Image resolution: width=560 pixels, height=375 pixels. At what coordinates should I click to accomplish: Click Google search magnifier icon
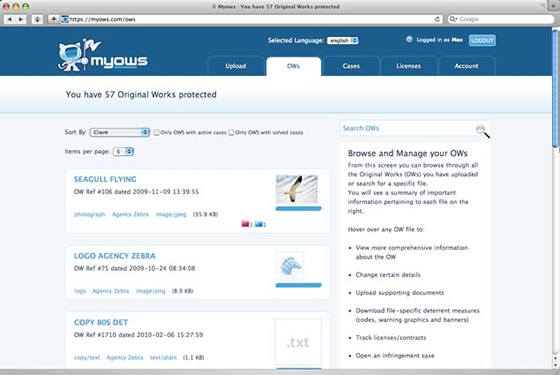[x=453, y=19]
